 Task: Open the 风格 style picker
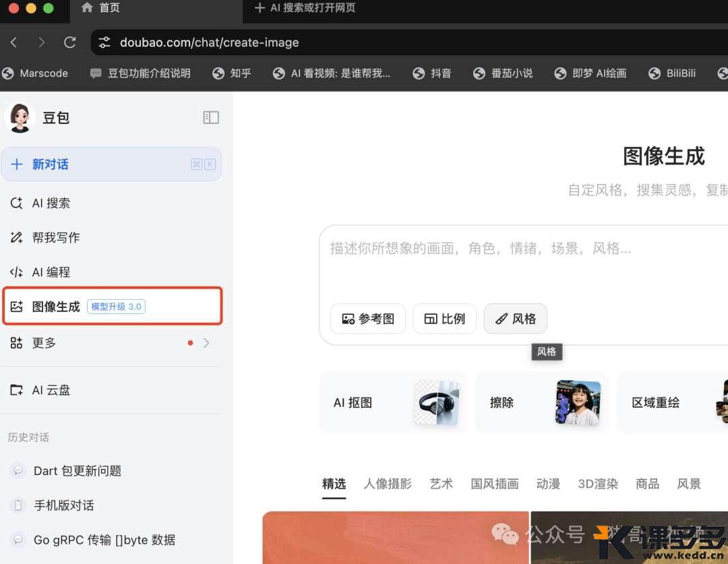[x=516, y=319]
